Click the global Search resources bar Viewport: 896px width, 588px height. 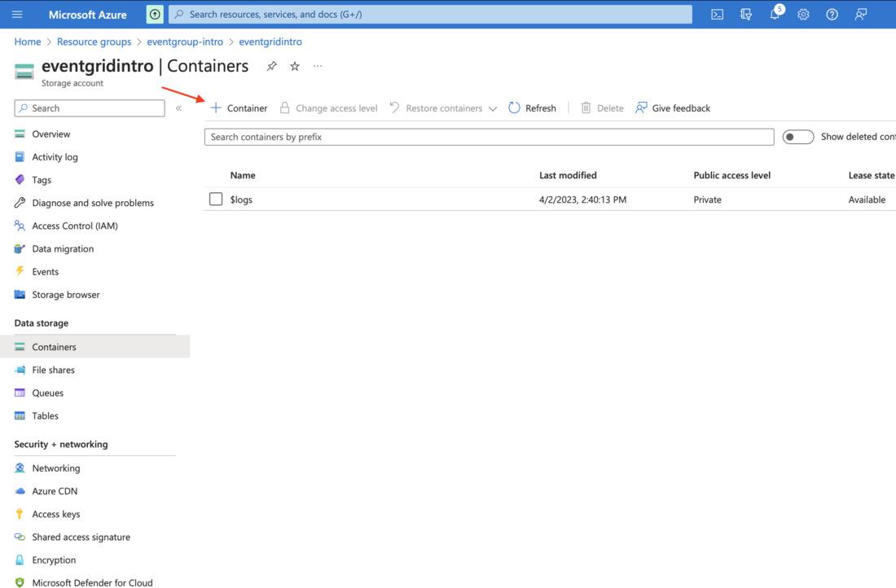tap(430, 15)
